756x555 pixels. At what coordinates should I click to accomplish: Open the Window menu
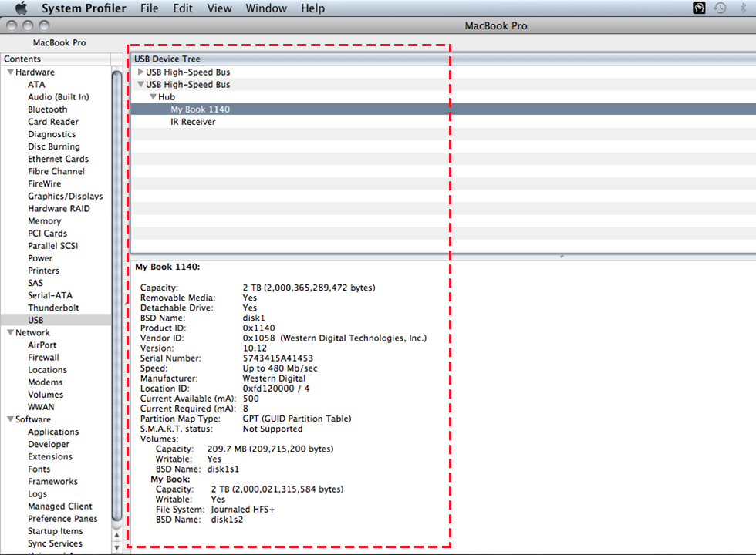point(266,8)
